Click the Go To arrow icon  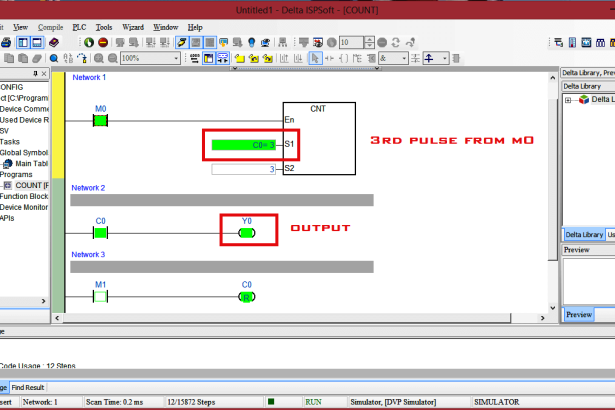point(82,58)
